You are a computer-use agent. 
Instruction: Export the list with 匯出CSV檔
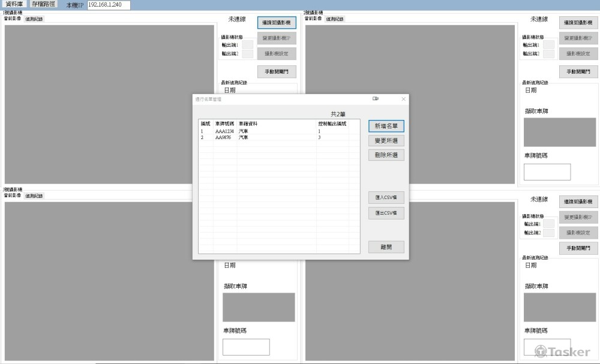tap(386, 213)
